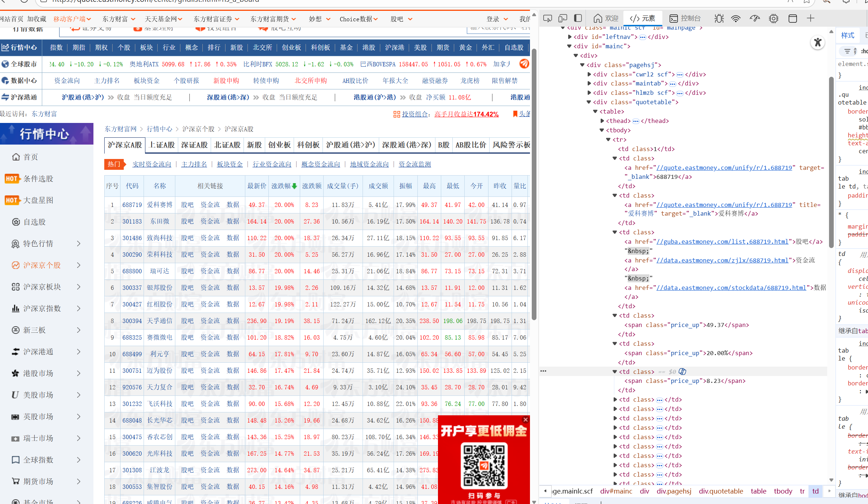Open the Memory chip icon tool
Screen dimensions: 868x504
[x=773, y=18]
